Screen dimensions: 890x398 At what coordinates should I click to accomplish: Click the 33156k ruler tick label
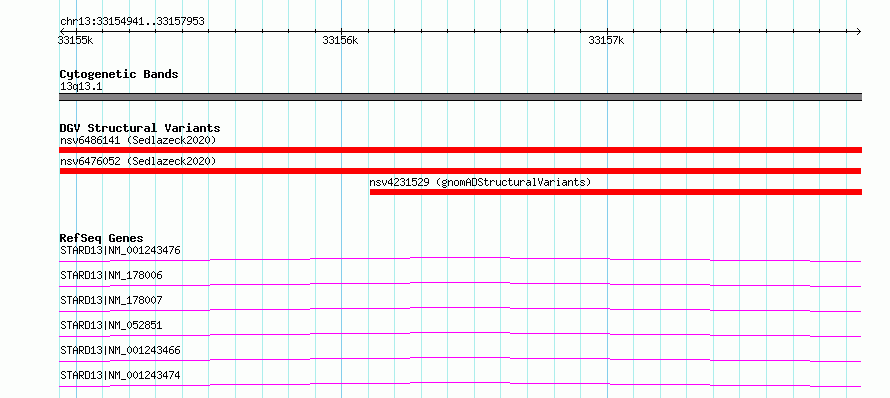pos(340,40)
